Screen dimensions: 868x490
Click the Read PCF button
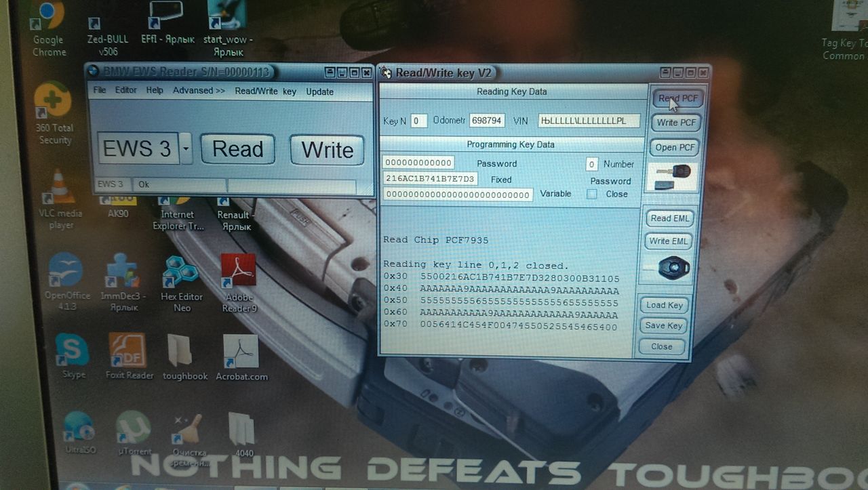(x=677, y=98)
